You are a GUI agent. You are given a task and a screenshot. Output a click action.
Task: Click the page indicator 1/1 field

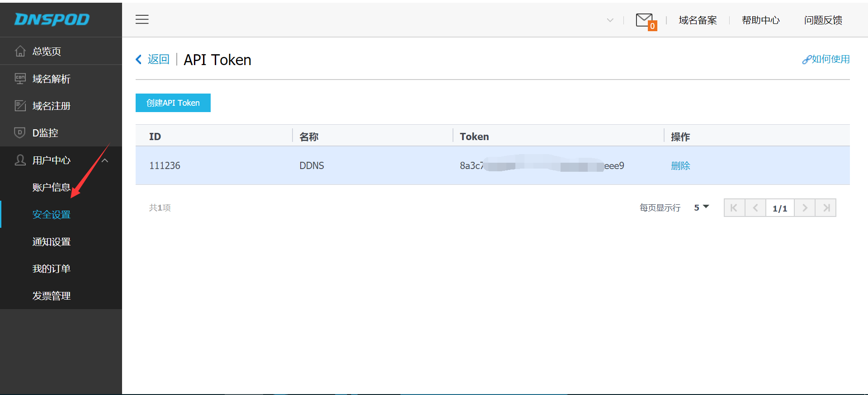point(780,208)
